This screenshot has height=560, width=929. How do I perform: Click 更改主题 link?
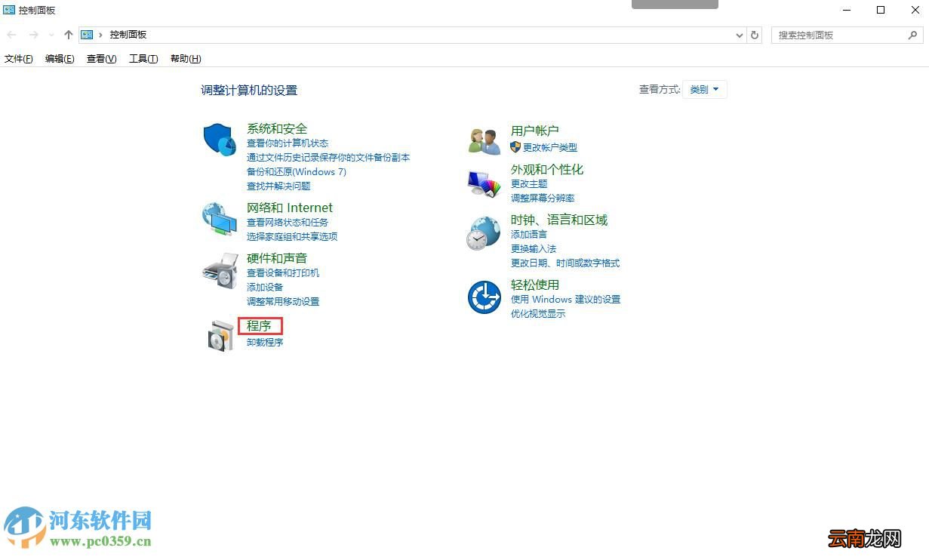click(529, 184)
